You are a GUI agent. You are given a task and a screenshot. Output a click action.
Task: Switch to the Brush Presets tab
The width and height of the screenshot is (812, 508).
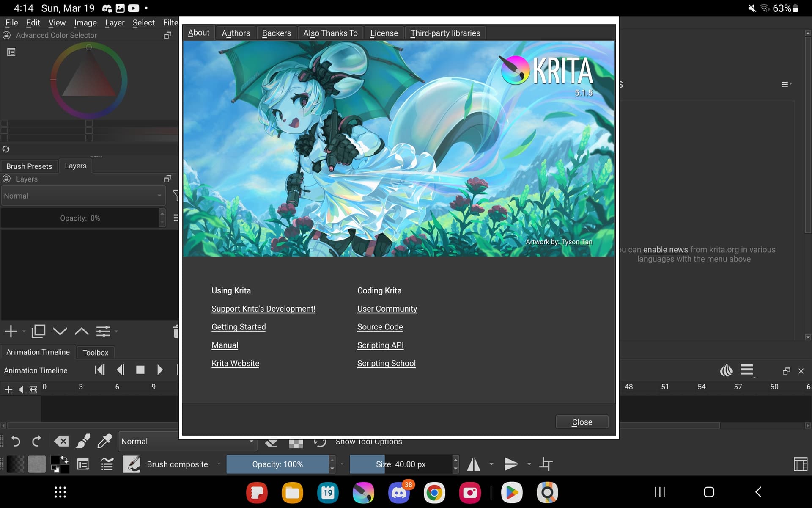click(x=29, y=166)
